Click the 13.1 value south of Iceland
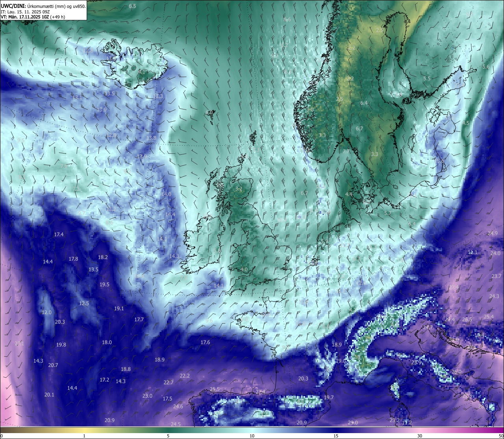This screenshot has height=439, width=504. click(77, 97)
